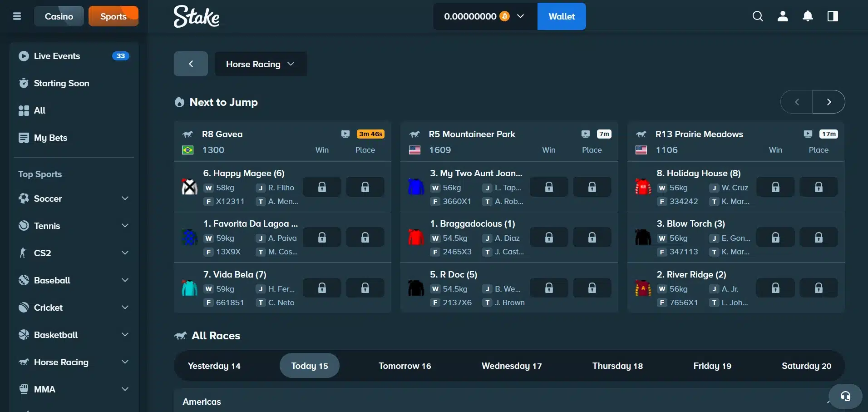Click the Starting Soon stopwatch icon

24,83
